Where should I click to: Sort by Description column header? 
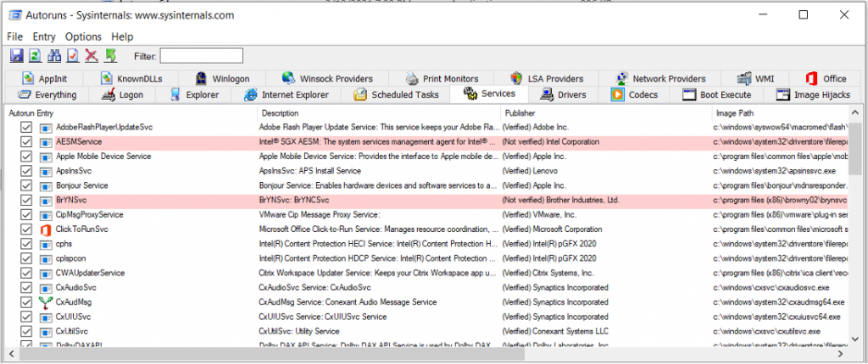click(379, 113)
